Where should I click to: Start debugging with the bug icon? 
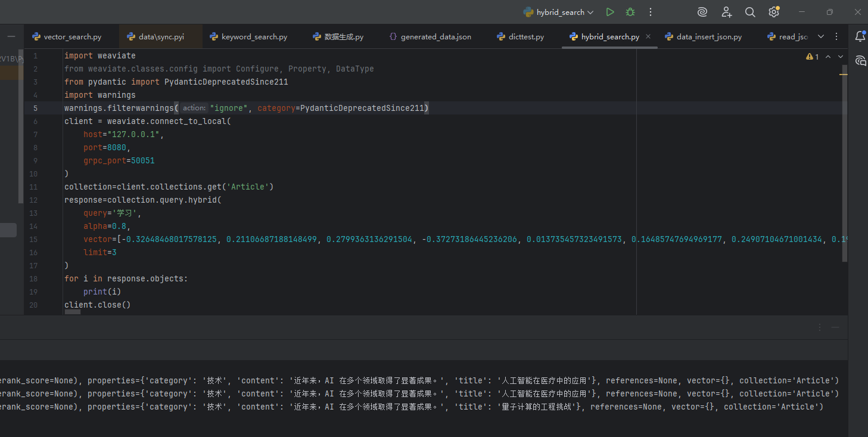point(630,11)
